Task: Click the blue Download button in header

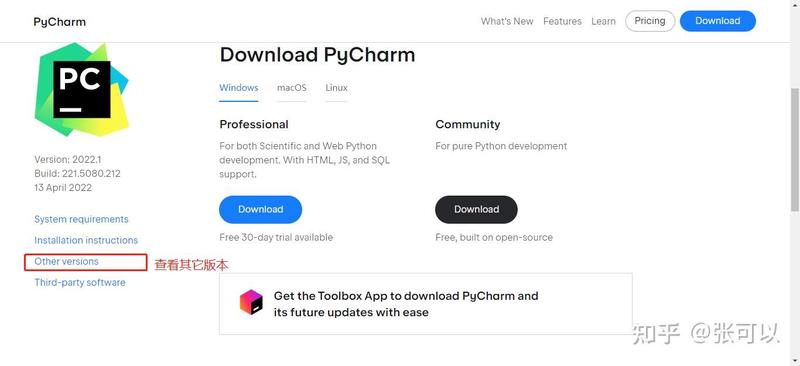Action: point(718,21)
